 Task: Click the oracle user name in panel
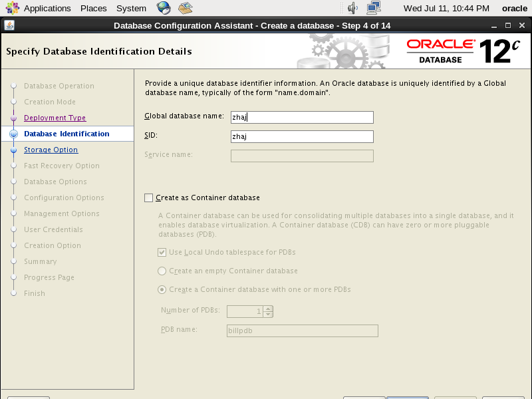(x=514, y=8)
